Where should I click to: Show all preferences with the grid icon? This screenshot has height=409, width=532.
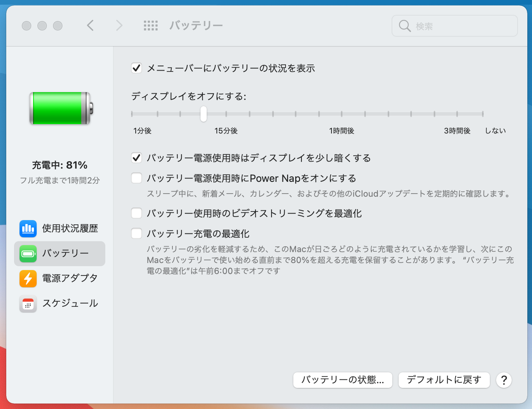tap(151, 26)
